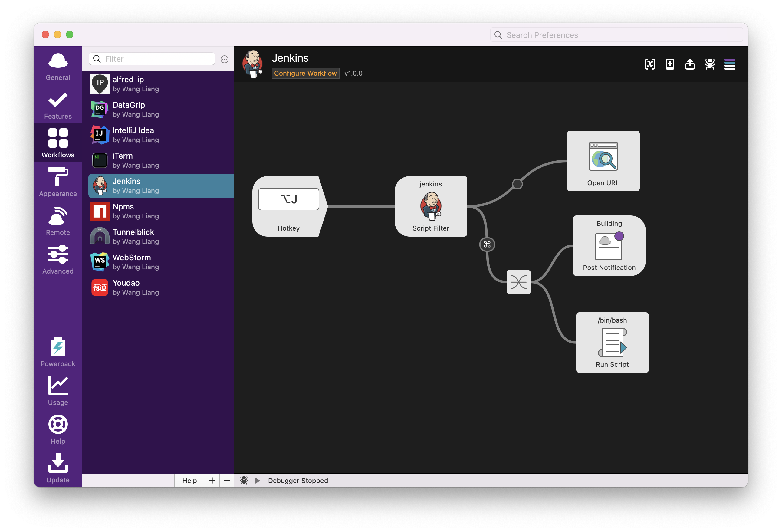Open the workflow variables [x] icon
The image size is (782, 532).
650,64
